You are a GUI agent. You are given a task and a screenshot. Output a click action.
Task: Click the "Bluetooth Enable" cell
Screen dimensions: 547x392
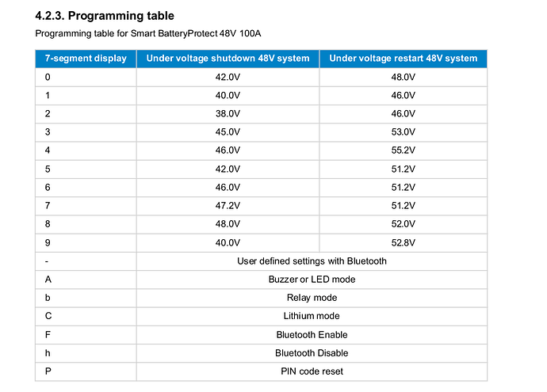point(312,334)
